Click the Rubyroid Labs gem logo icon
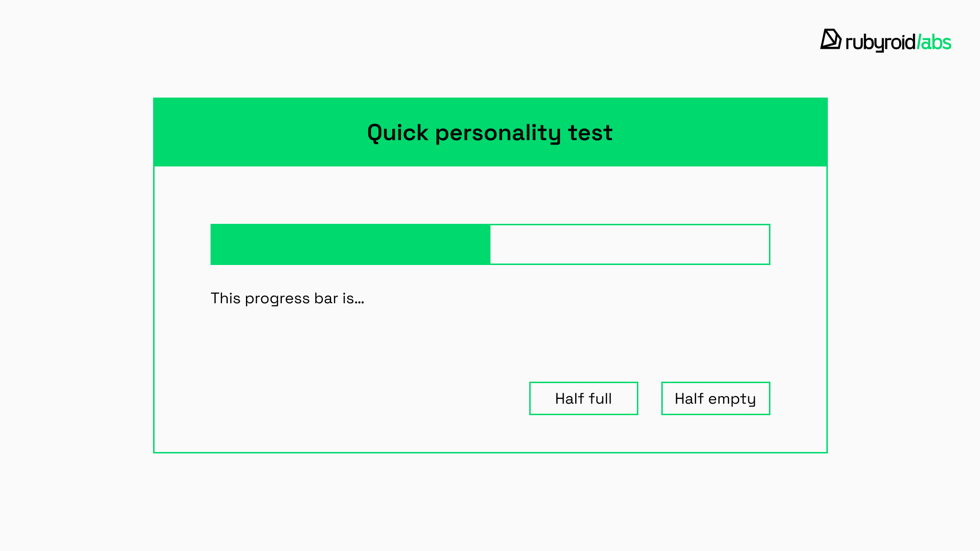The height and width of the screenshot is (551, 980). point(831,39)
